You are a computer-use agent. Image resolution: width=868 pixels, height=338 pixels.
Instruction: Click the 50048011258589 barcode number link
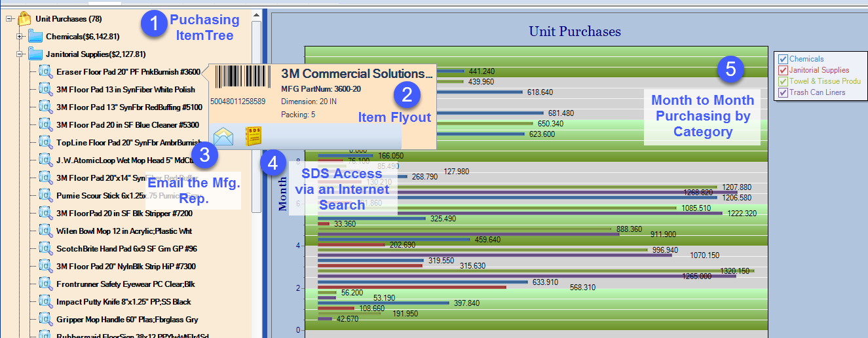click(237, 102)
